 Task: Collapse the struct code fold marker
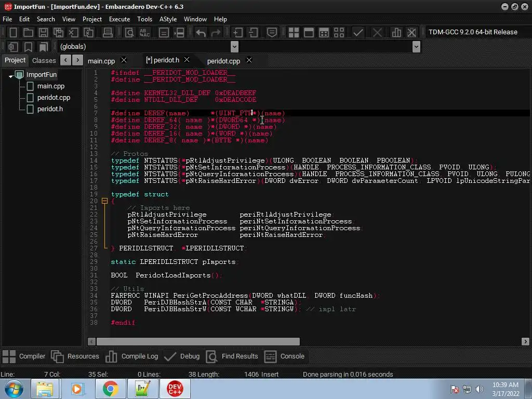tap(104, 201)
